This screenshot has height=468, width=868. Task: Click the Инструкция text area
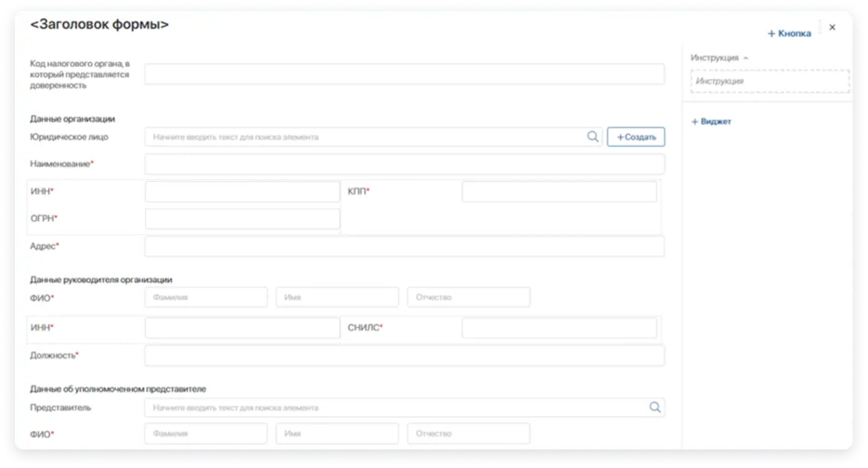(770, 82)
